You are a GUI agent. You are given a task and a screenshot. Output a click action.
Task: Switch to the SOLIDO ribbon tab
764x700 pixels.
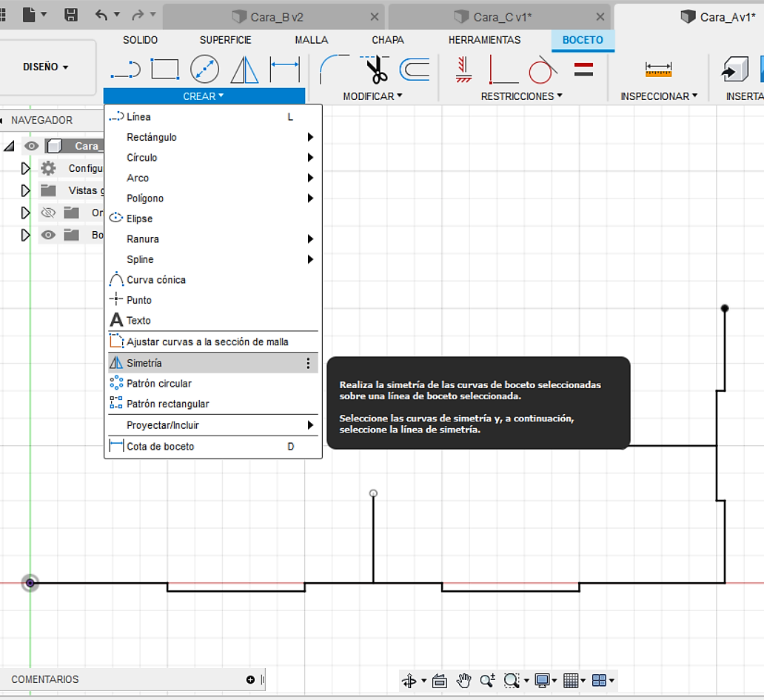coord(141,40)
